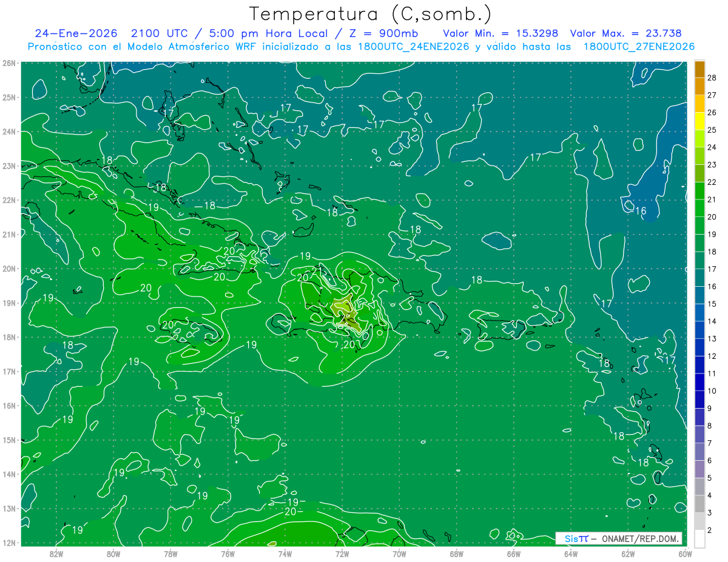728x562 pixels.
Task: Click the 13N latitude axis label
Action: (8, 509)
